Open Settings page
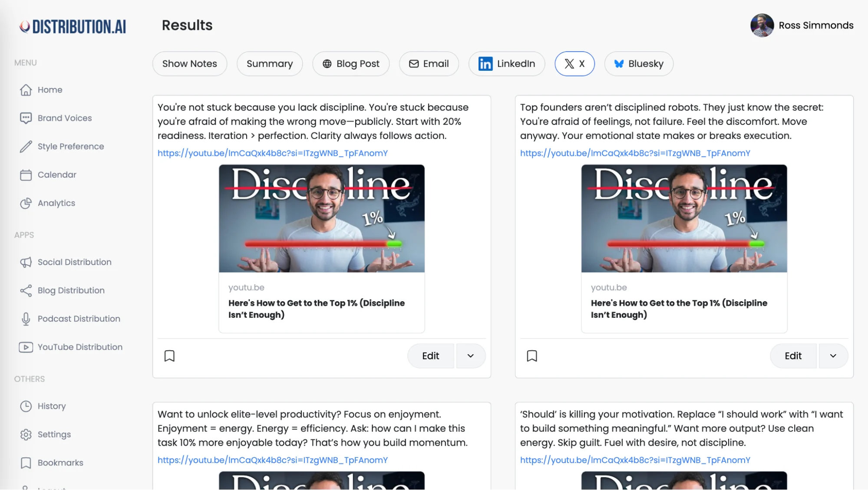 tap(54, 434)
